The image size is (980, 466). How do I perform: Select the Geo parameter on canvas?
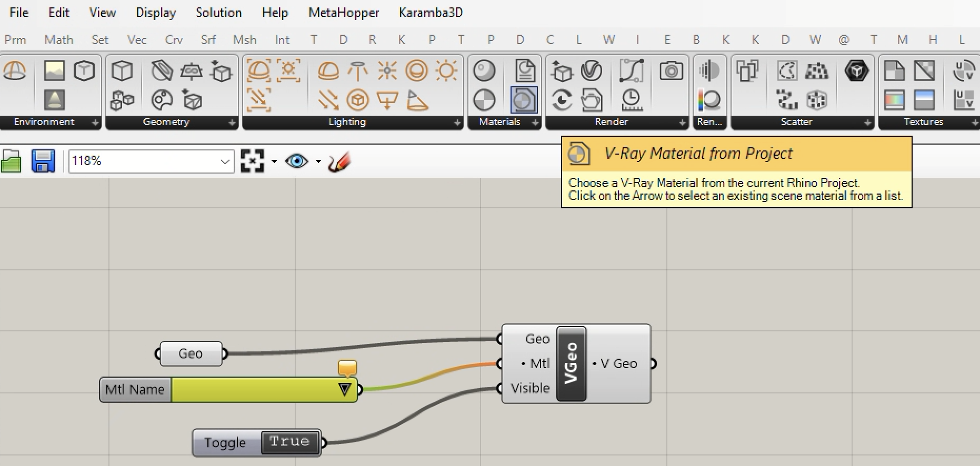(x=191, y=353)
